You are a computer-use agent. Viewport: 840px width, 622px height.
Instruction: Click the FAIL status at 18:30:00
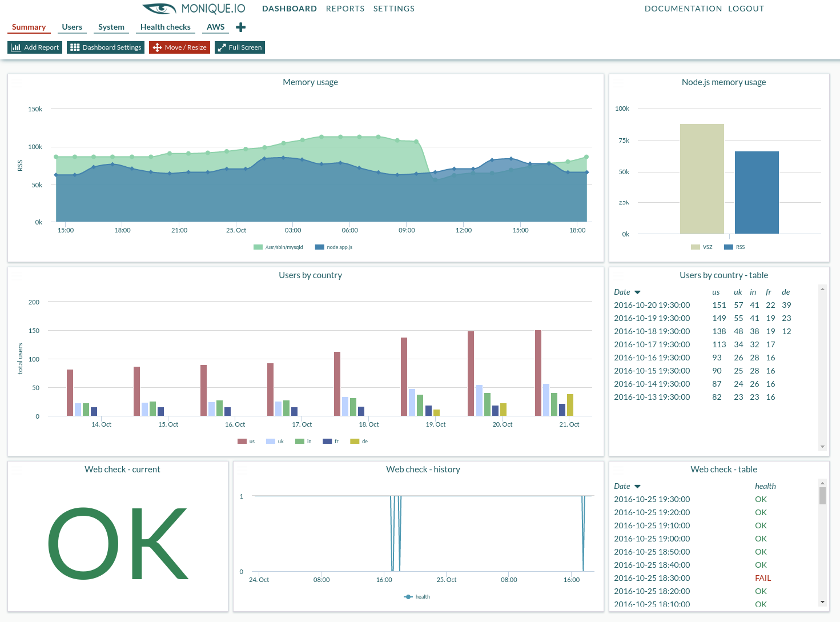click(762, 578)
